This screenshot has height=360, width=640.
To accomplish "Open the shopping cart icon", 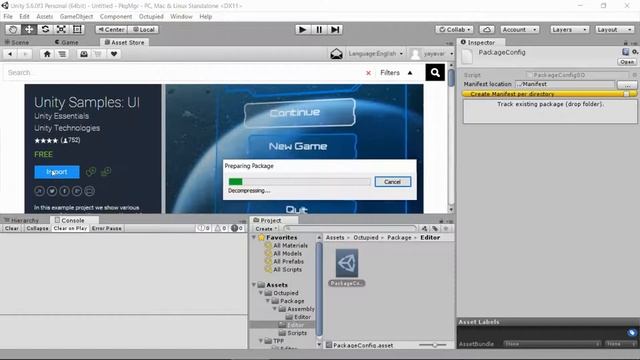I will (98, 54).
